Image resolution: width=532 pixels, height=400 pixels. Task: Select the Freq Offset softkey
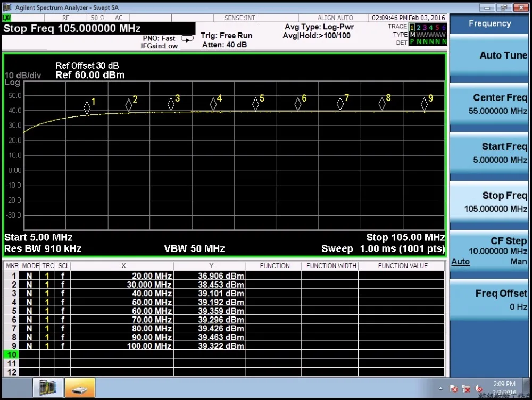click(x=489, y=300)
